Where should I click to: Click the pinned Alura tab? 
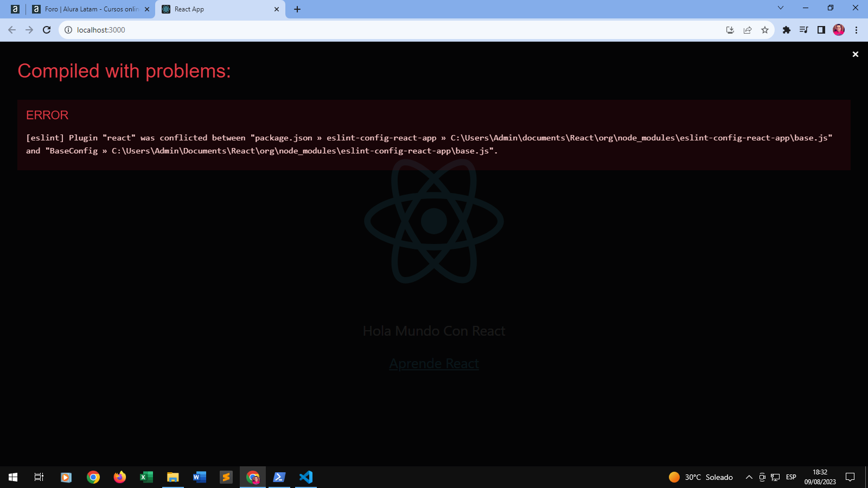[15, 9]
